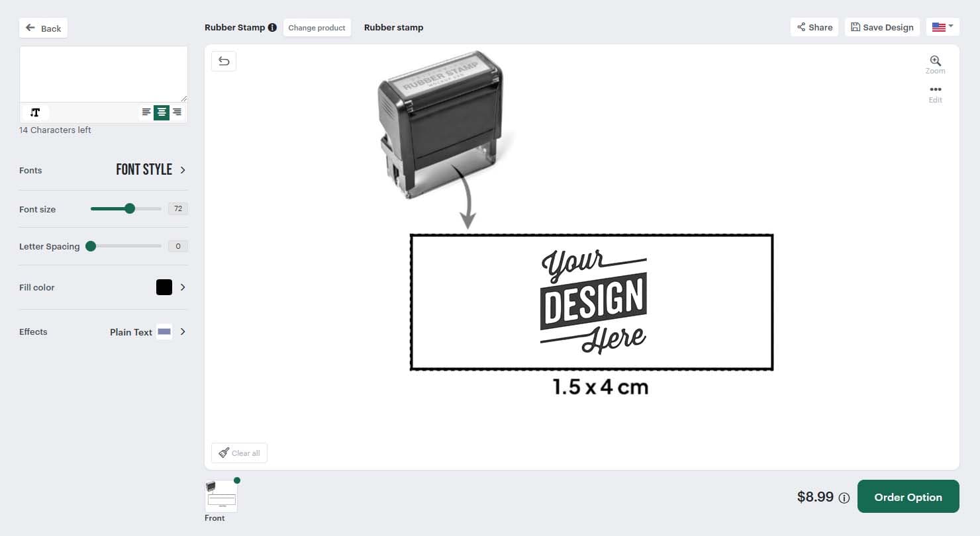
Task: Select the Front view thumbnail
Action: [221, 496]
